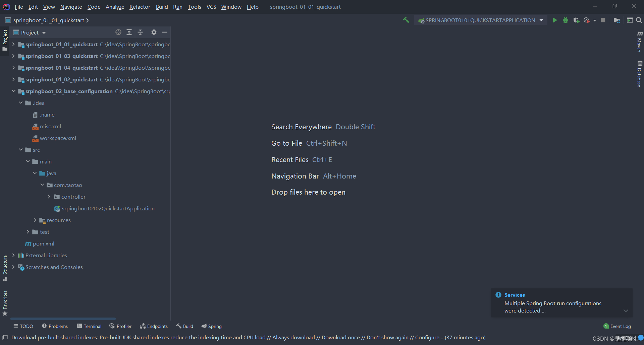644x345 pixels.
Task: Open the Navigate menu
Action: click(71, 7)
